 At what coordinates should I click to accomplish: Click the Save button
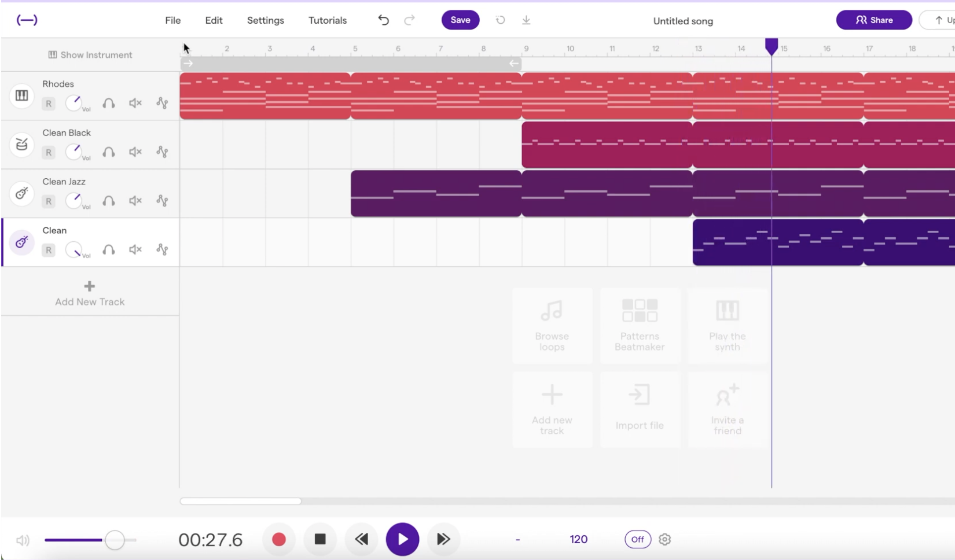[460, 20]
